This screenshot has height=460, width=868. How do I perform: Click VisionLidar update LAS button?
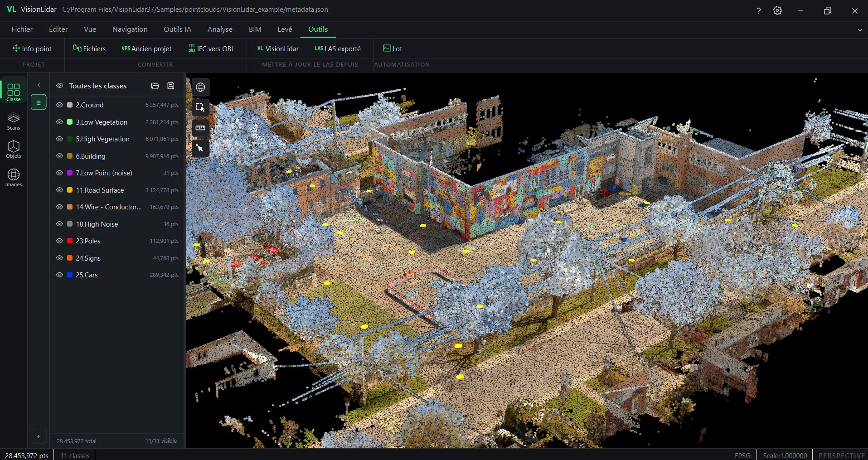[x=277, y=48]
